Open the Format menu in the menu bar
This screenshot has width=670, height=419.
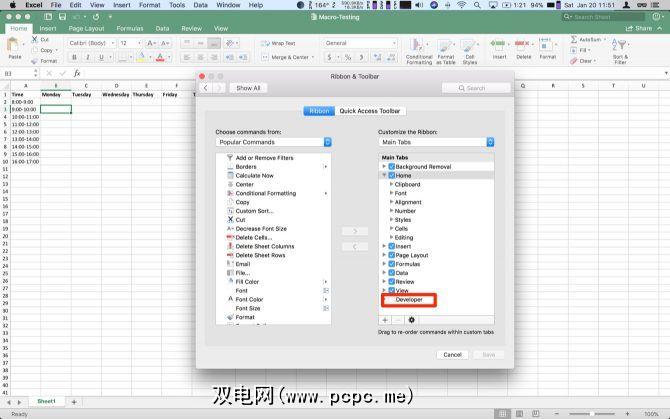150,5
